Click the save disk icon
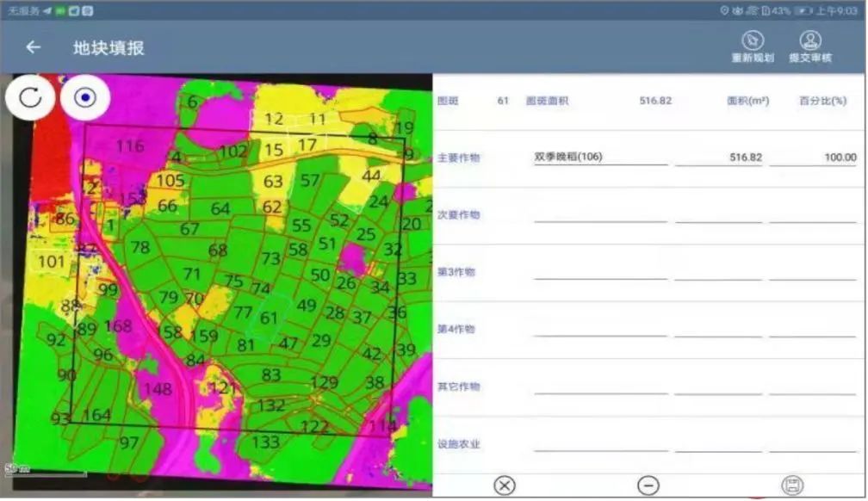868x501 pixels. pos(791,486)
